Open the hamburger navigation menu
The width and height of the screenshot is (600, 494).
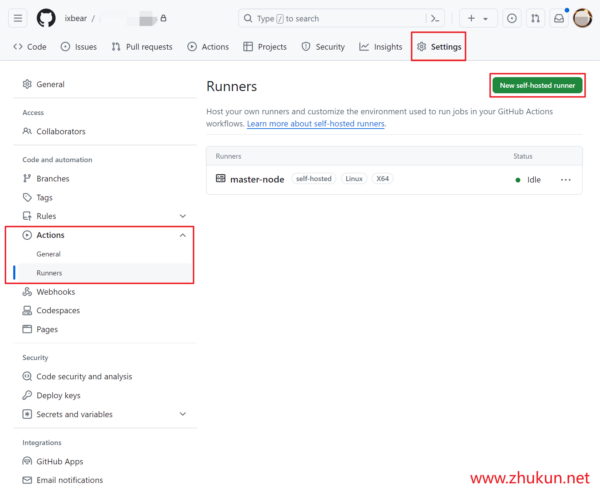pyautogui.click(x=18, y=18)
